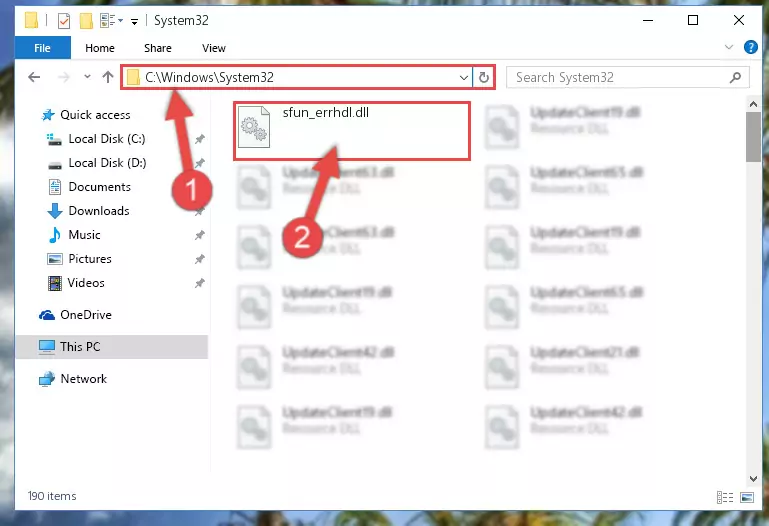Switch to Large icons view layout

[x=746, y=498]
